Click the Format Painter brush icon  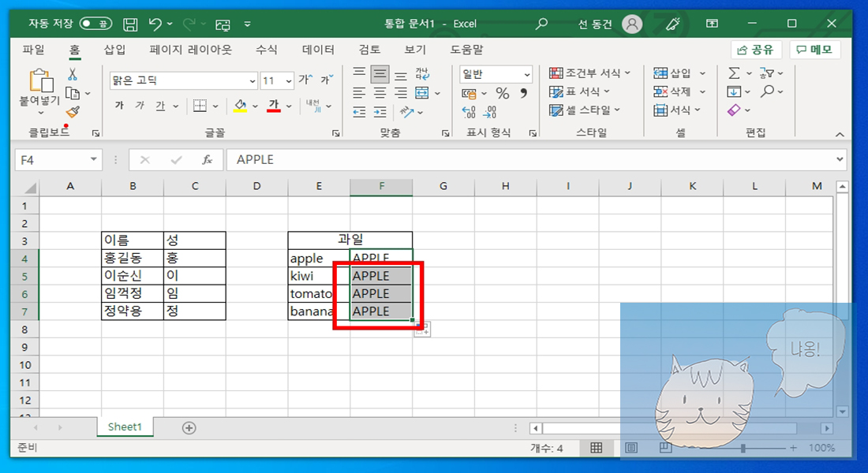[x=73, y=112]
